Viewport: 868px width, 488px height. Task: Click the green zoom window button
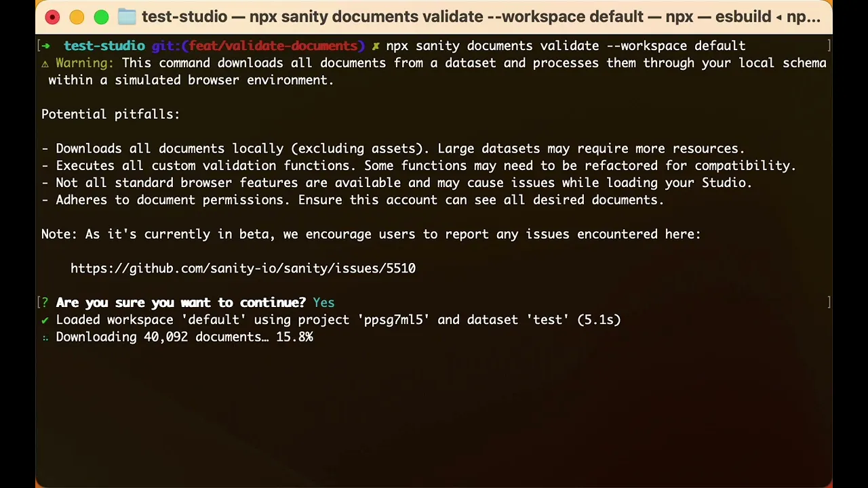101,17
